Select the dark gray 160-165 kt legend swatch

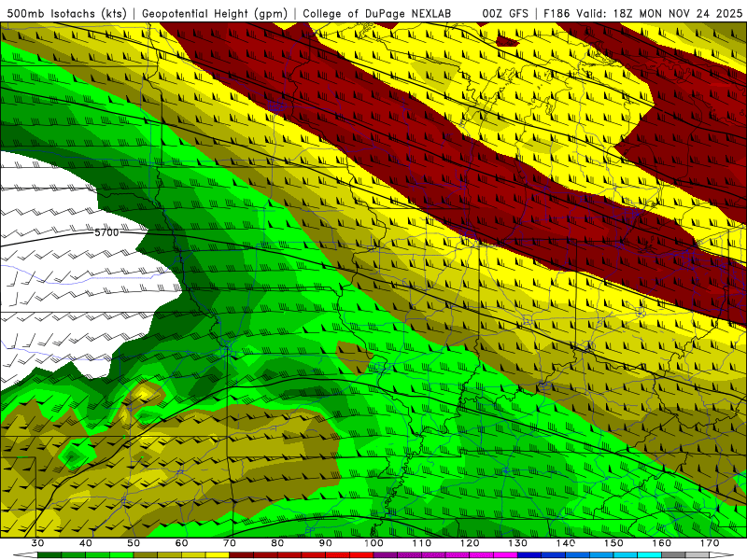673,555
